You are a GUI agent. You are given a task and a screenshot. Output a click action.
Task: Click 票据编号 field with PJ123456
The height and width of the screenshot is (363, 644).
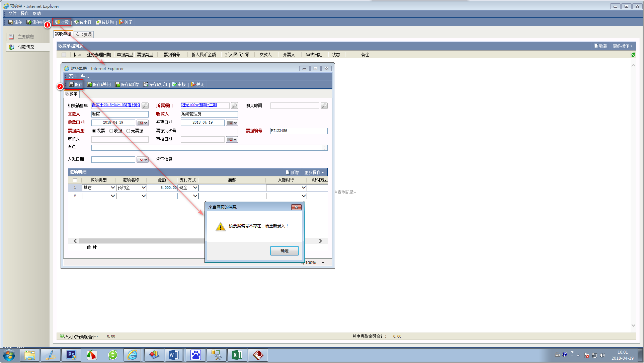[x=299, y=131]
